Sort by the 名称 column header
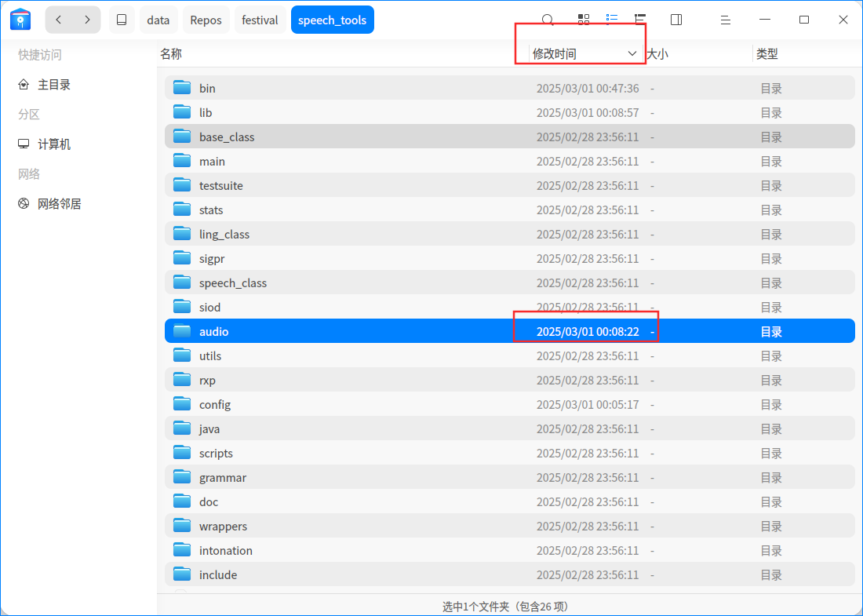This screenshot has height=616, width=863. (171, 54)
